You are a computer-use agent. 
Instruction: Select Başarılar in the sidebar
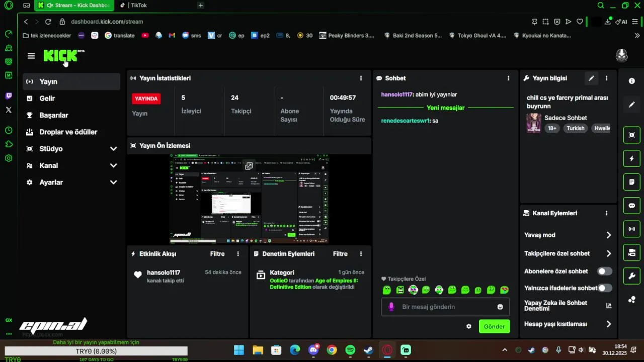pyautogui.click(x=71, y=115)
